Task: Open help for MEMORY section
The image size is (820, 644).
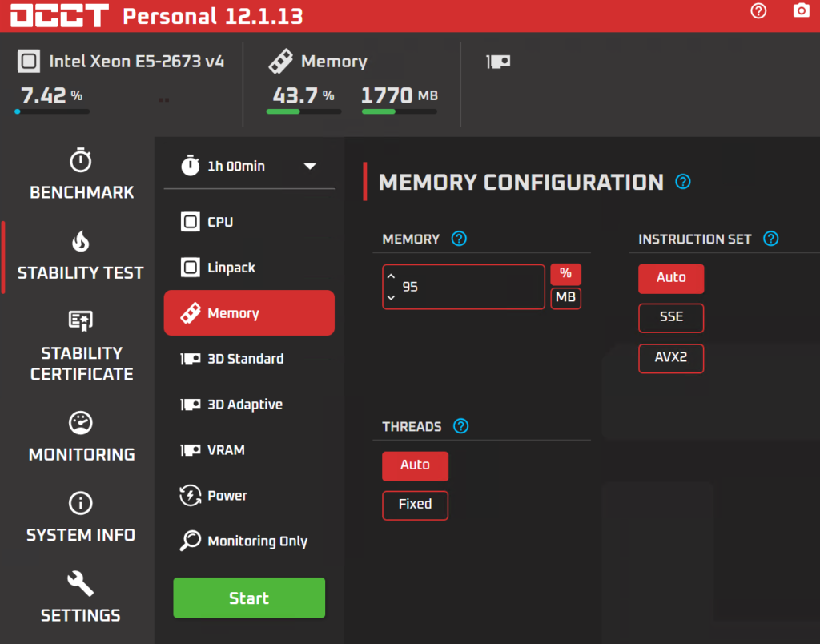Action: 459,239
